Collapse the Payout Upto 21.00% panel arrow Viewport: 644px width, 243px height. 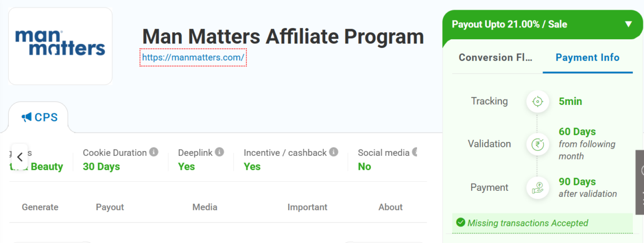coord(628,24)
